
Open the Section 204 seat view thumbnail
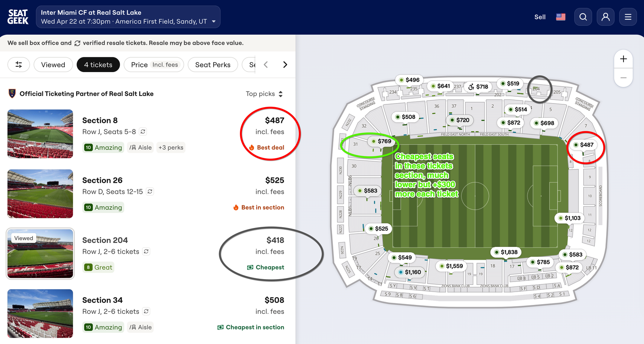pyautogui.click(x=40, y=254)
